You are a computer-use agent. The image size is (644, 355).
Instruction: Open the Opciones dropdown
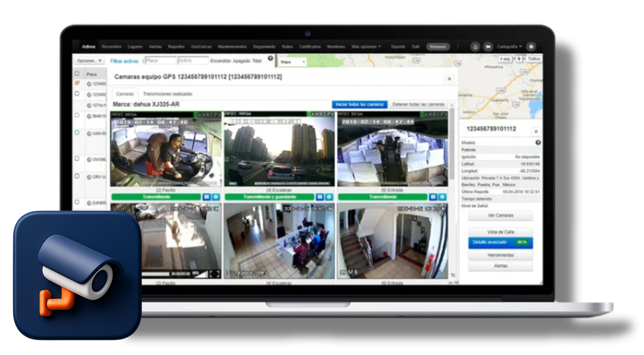pos(89,61)
